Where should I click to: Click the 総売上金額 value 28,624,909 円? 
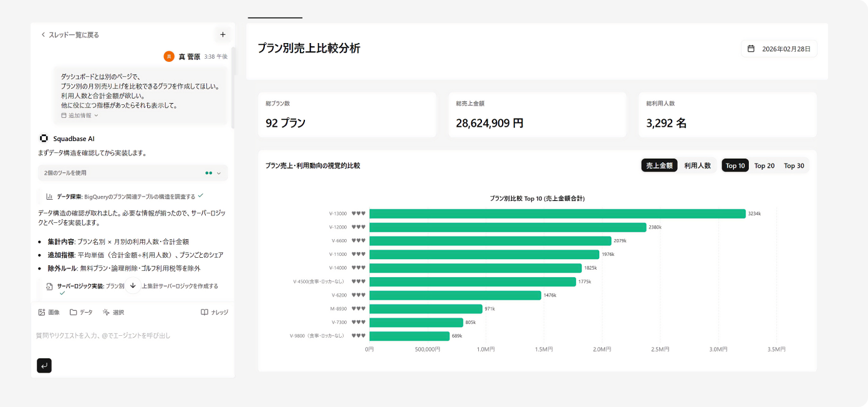[489, 123]
